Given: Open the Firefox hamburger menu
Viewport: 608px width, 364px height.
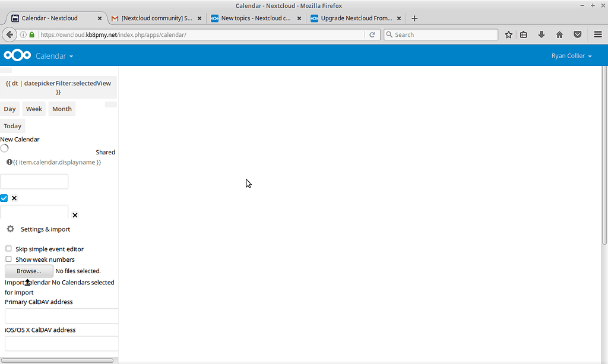Looking at the screenshot, I should 598,34.
